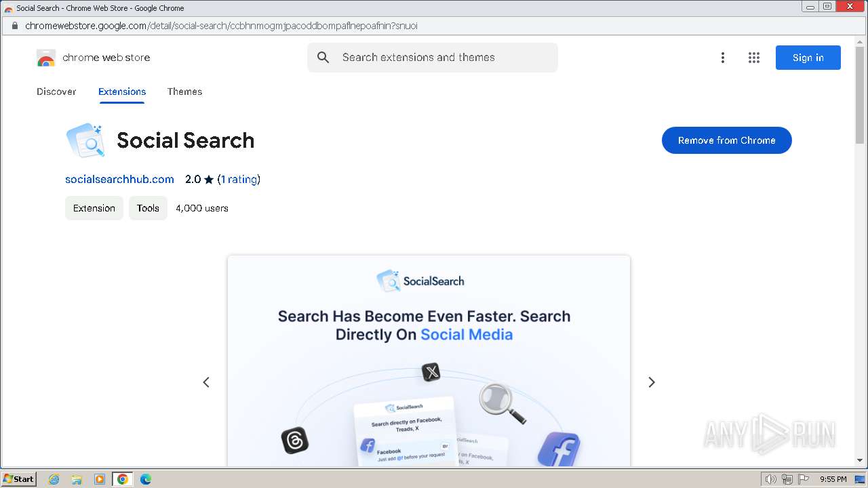Open socialsearchhub.com link
This screenshot has width=868, height=488.
(x=119, y=179)
